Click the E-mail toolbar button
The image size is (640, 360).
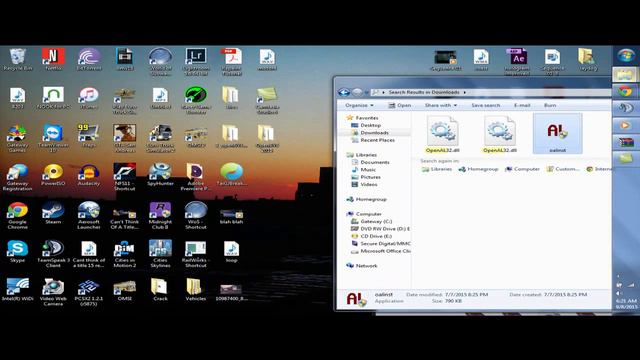coord(522,105)
